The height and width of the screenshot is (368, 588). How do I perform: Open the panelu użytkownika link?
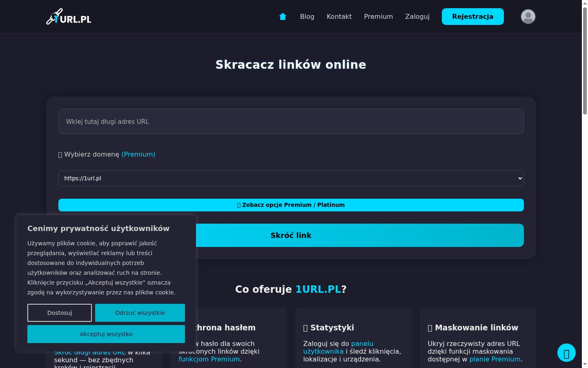[338, 348]
